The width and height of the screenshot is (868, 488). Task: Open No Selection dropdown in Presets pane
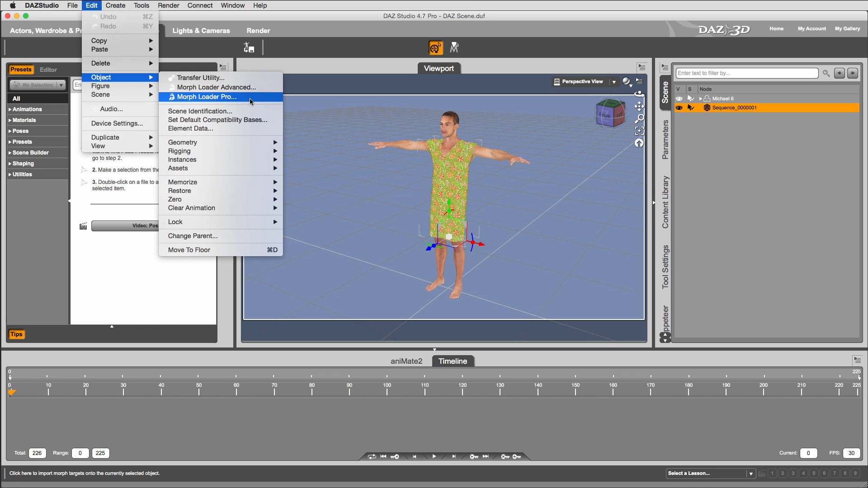pos(38,85)
